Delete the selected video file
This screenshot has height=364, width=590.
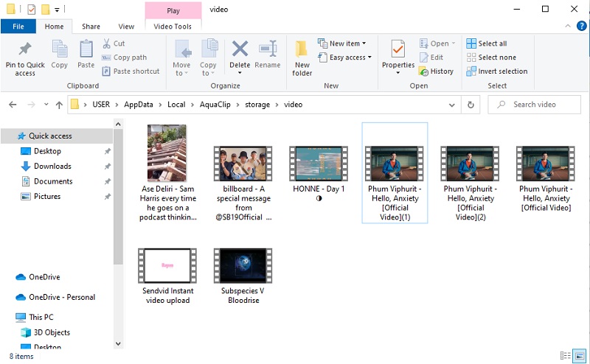[x=240, y=56]
